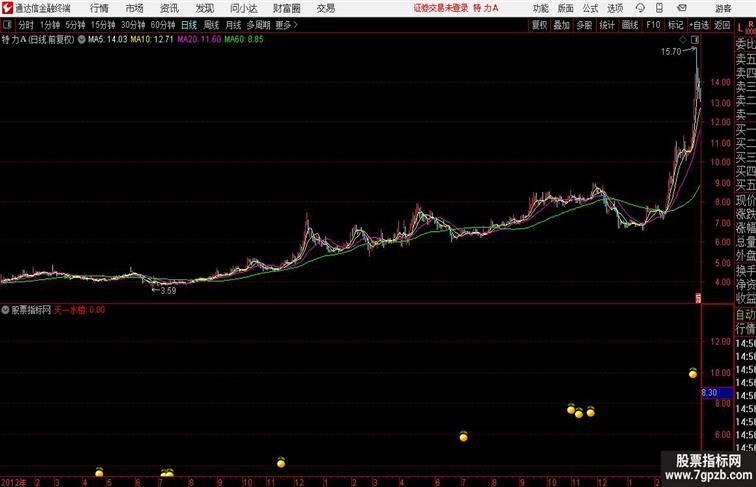756x487 pixels.
Task: Open the 资讯 menu
Action: click(169, 8)
